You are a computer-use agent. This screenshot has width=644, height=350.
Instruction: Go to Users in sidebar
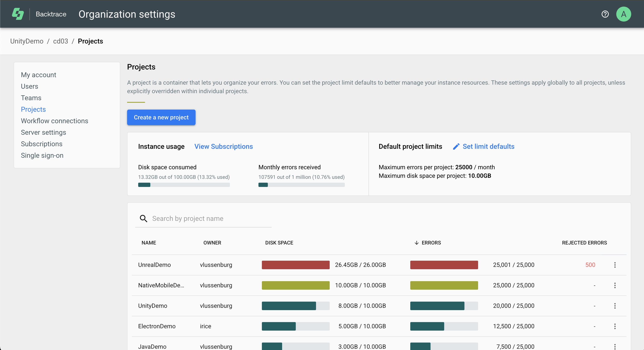29,87
